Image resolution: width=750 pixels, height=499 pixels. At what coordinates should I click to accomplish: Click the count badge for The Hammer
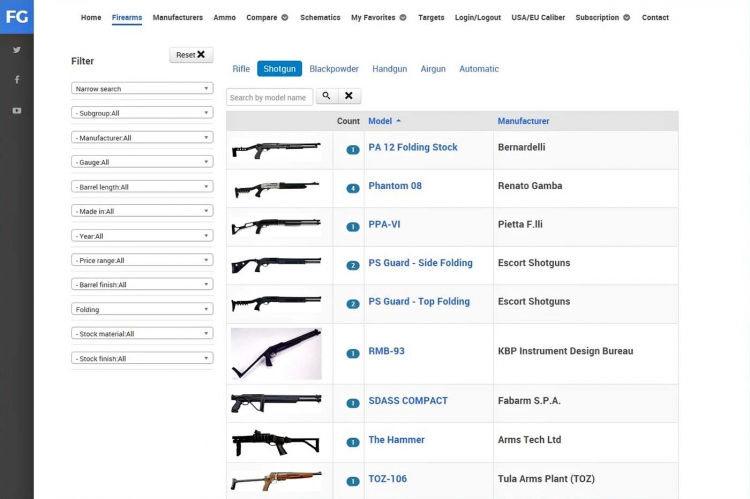point(353,443)
